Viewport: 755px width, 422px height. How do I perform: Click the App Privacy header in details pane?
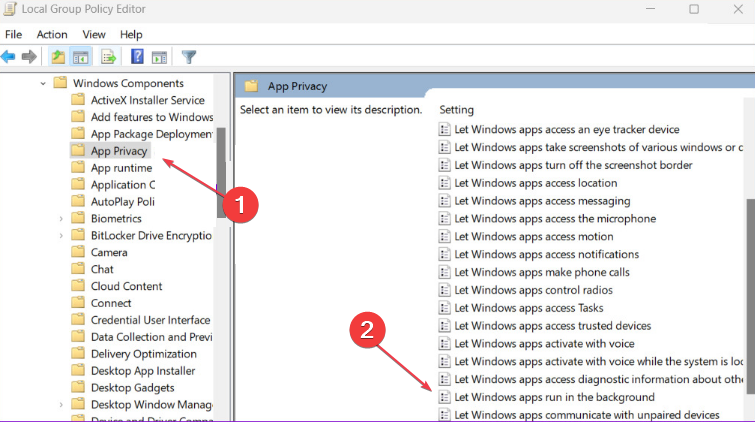(x=297, y=86)
